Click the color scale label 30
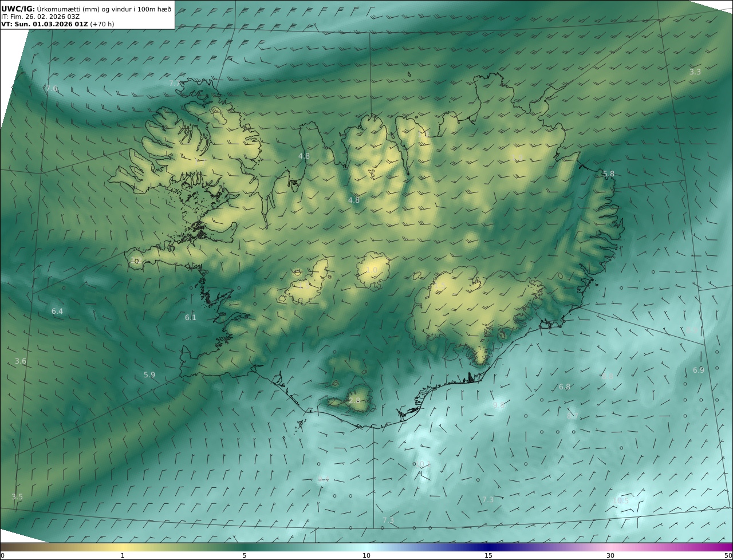This screenshot has width=733, height=560. coord(610,555)
